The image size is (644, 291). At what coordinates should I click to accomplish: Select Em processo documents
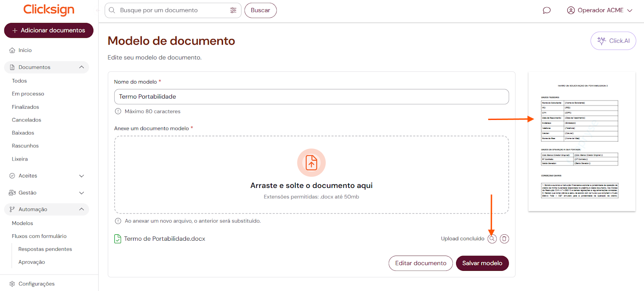pos(28,94)
